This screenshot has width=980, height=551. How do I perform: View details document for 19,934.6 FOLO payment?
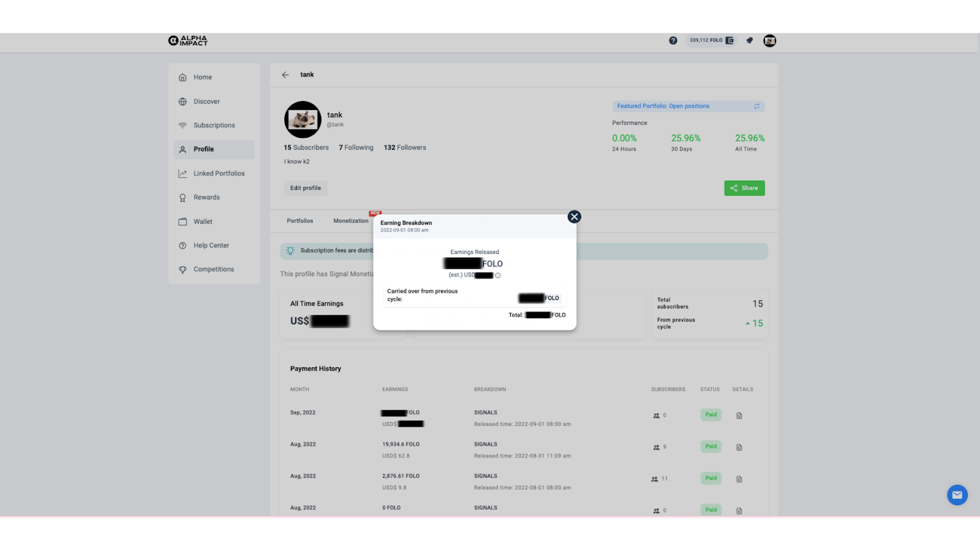739,448
